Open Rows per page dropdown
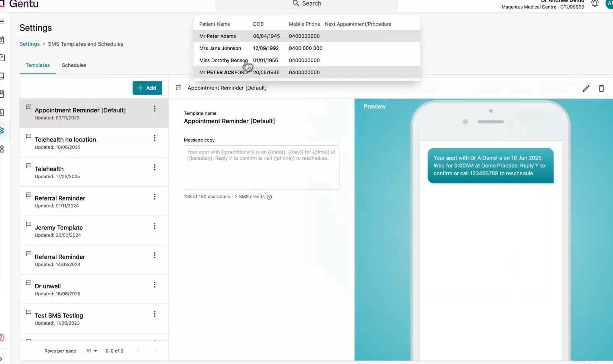Image resolution: width=613 pixels, height=364 pixels. click(91, 351)
